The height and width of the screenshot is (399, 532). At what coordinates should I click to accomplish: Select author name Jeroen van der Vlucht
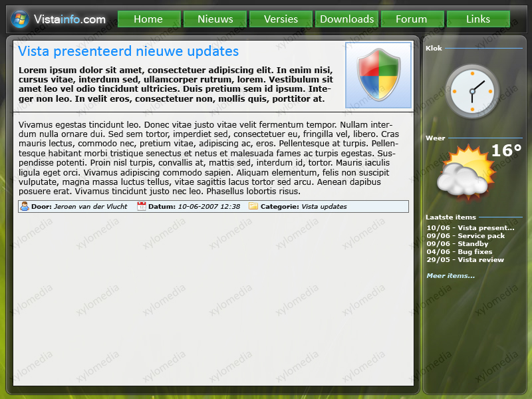[90, 206]
